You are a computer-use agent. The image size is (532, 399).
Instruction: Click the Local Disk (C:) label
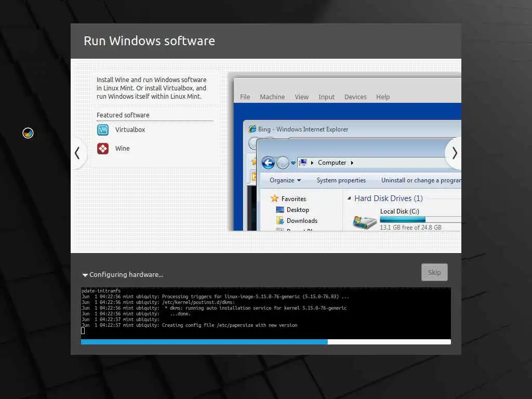tap(400, 211)
